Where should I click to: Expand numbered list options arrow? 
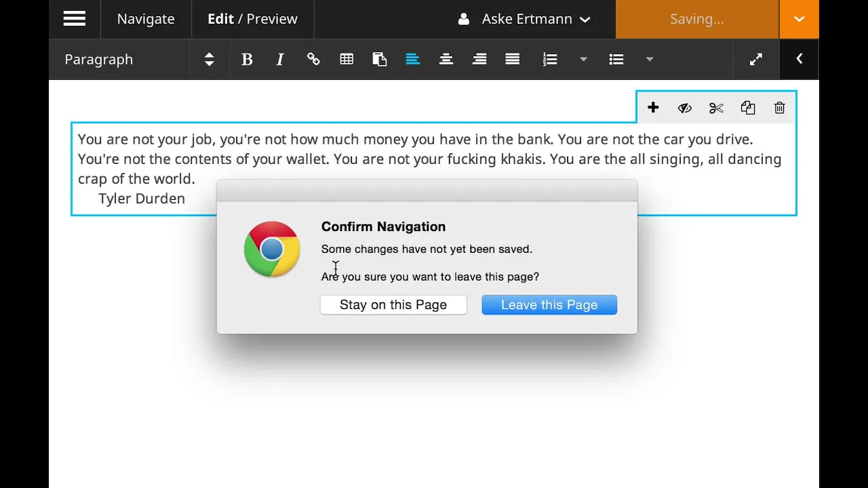(583, 60)
